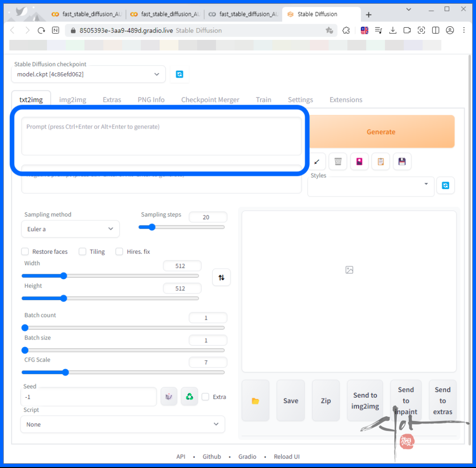The width and height of the screenshot is (476, 468).
Task: Clear the prompt with the trash icon
Action: pos(338,162)
